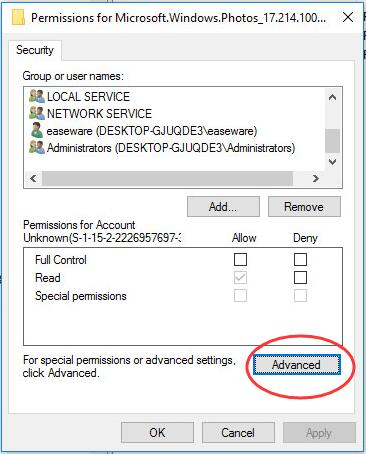The image size is (366, 454).
Task: Click horizontal scroll left arrow
Action: [x=33, y=178]
